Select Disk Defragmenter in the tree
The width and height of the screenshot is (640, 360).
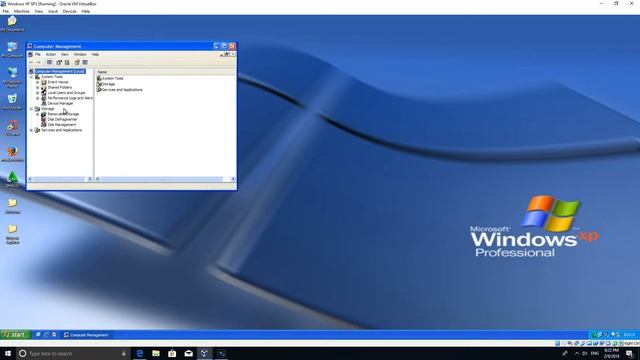click(x=62, y=119)
